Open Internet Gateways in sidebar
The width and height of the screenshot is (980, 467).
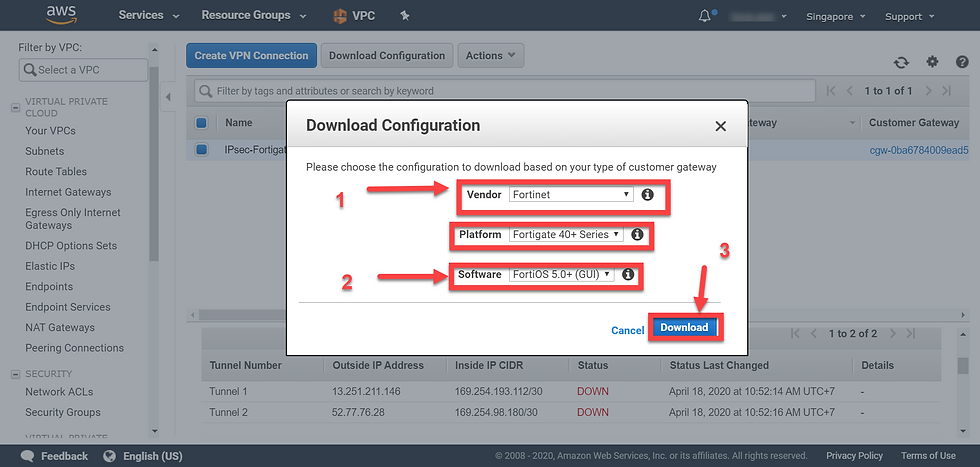68,192
